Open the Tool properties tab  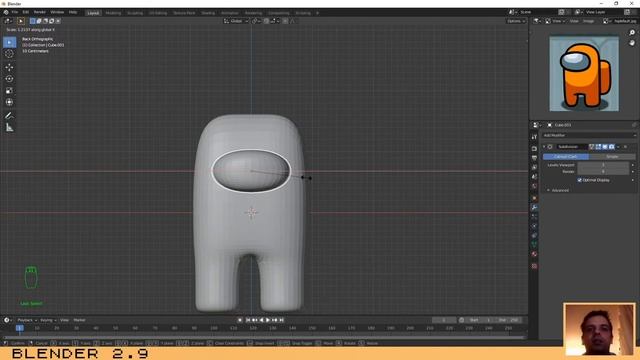point(534,137)
